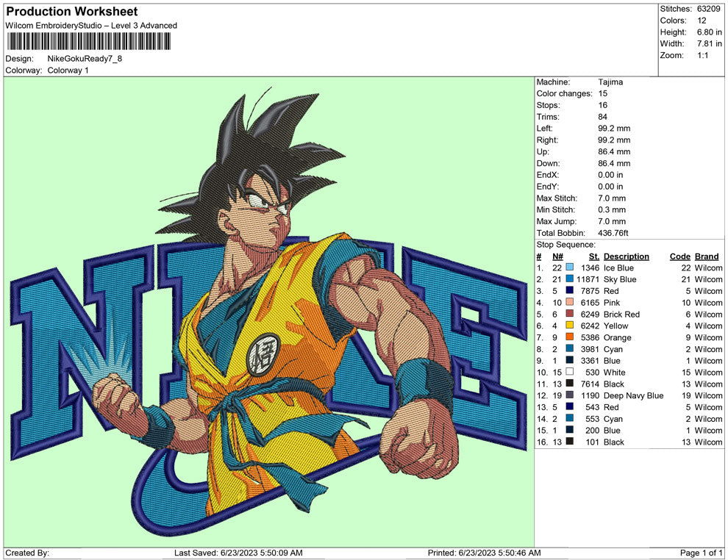
Task: Click the Orange swatch in stop 7
Action: point(570,337)
